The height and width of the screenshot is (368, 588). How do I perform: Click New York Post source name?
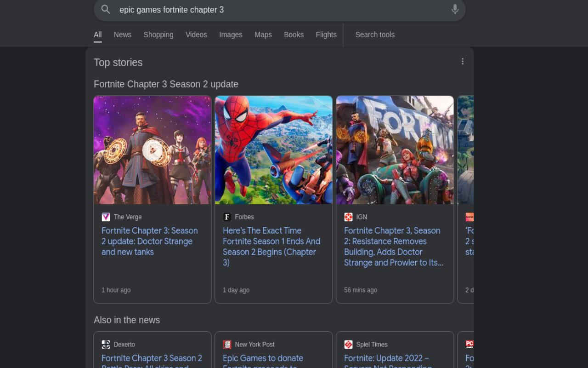pyautogui.click(x=255, y=344)
